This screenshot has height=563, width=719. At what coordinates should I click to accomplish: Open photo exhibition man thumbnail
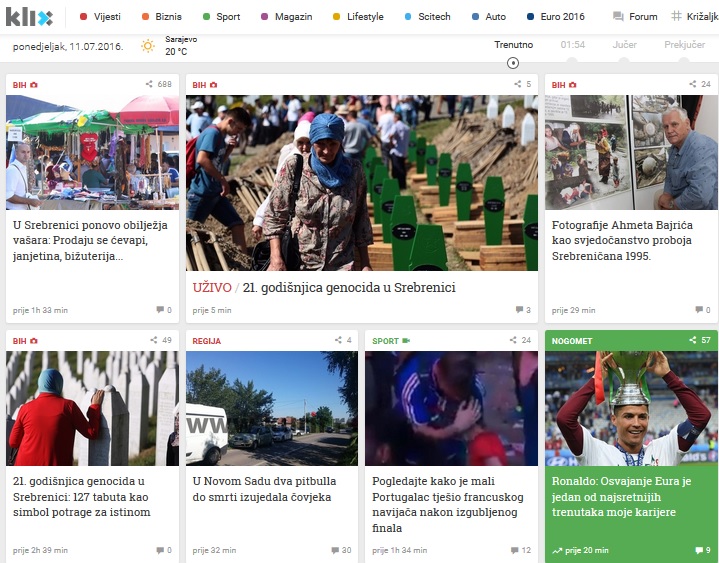coord(631,152)
